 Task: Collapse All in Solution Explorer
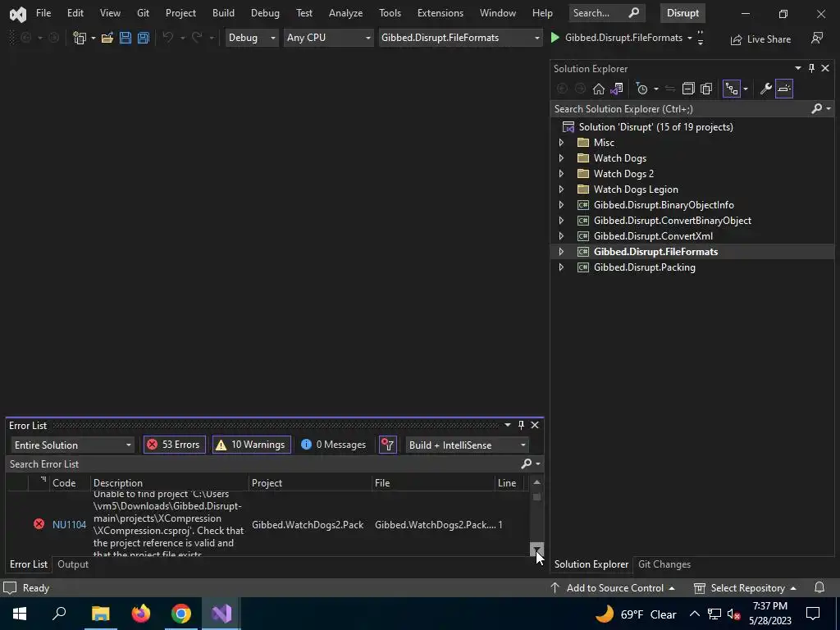pos(688,89)
